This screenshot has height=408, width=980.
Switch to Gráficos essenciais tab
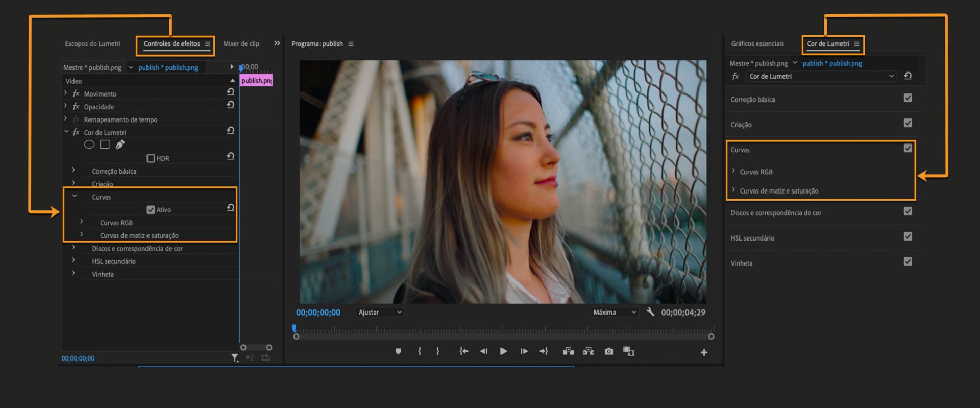tap(757, 44)
